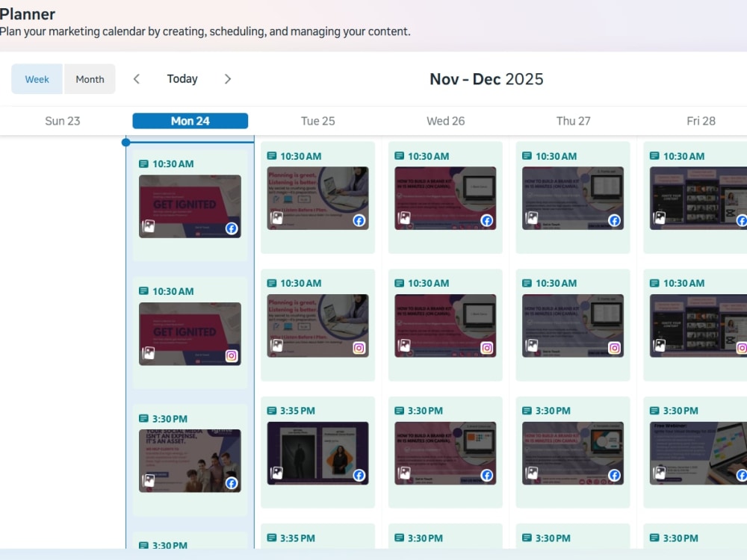Click photo icon on Tuesday's Facebook 10:30 AM thumbnail
747x560 pixels.
click(277, 218)
